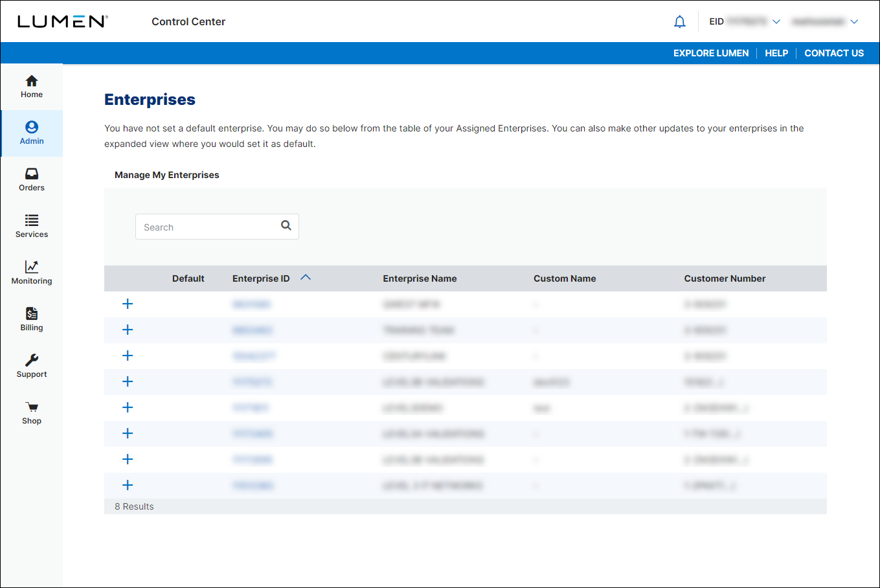Open notifications bell icon
Screen dimensions: 880x588
pyautogui.click(x=679, y=21)
